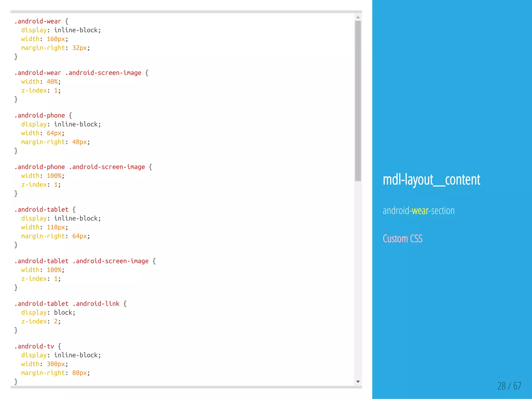Click the z-index: 2 declaration
Image resolution: width=532 pixels, height=399 pixels.
(41, 321)
